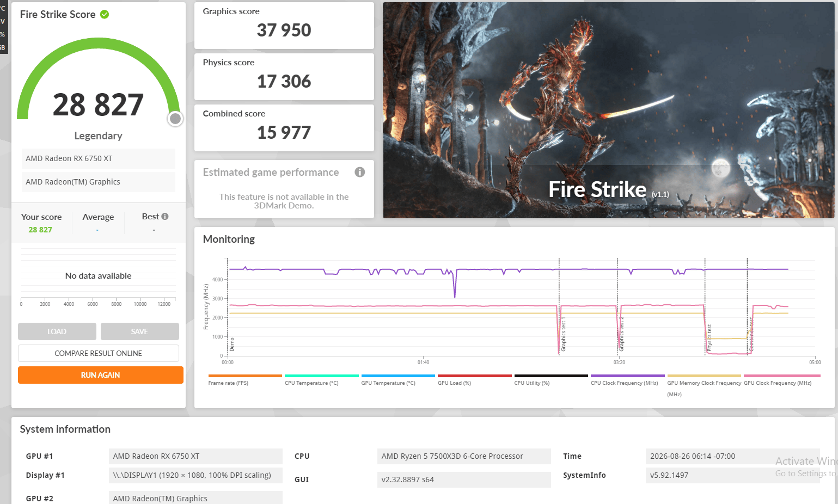
Task: Click the Combined score value 15 977
Action: (284, 133)
